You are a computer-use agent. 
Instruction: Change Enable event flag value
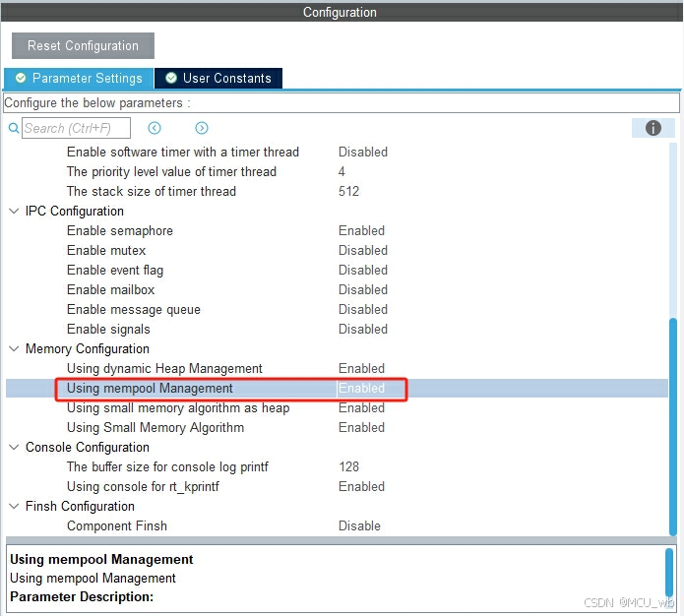tap(363, 270)
